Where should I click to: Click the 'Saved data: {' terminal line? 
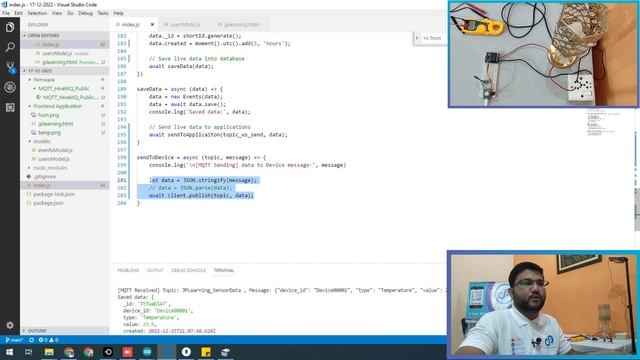click(136, 297)
